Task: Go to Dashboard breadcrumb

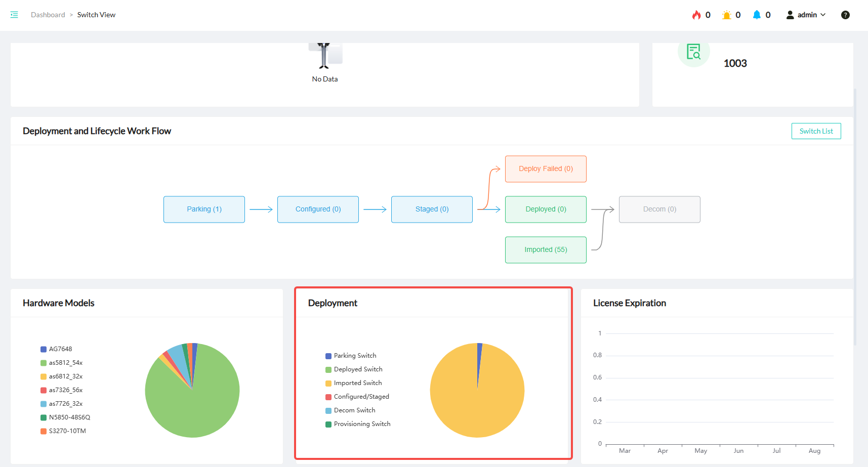Action: [48, 15]
